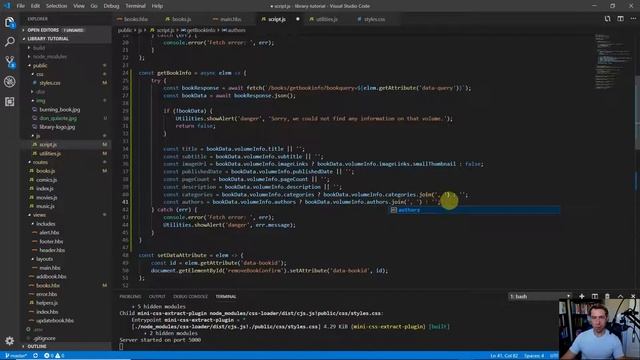Click the Ln 41 cursor position status
Screen dimensions: 640x360
coord(504,356)
